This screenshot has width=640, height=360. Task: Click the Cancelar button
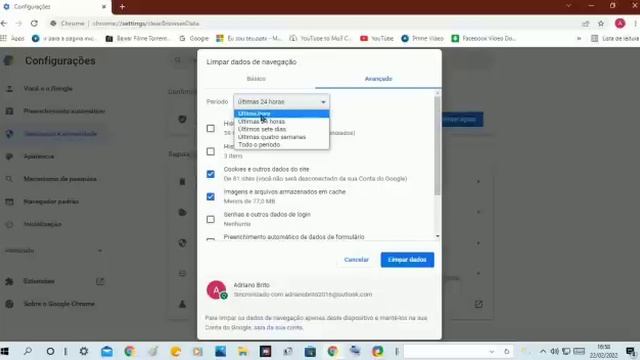coord(356,260)
